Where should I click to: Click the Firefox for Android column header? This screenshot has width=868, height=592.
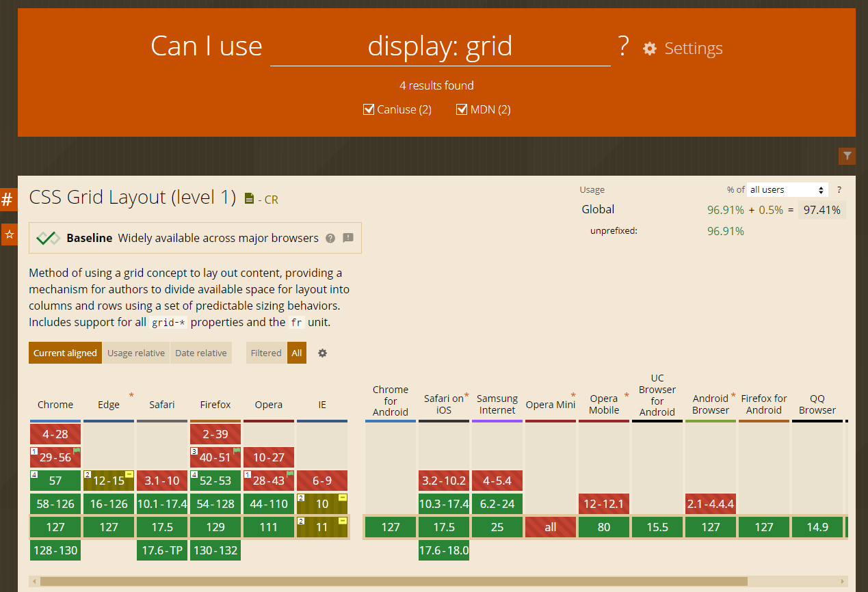764,404
